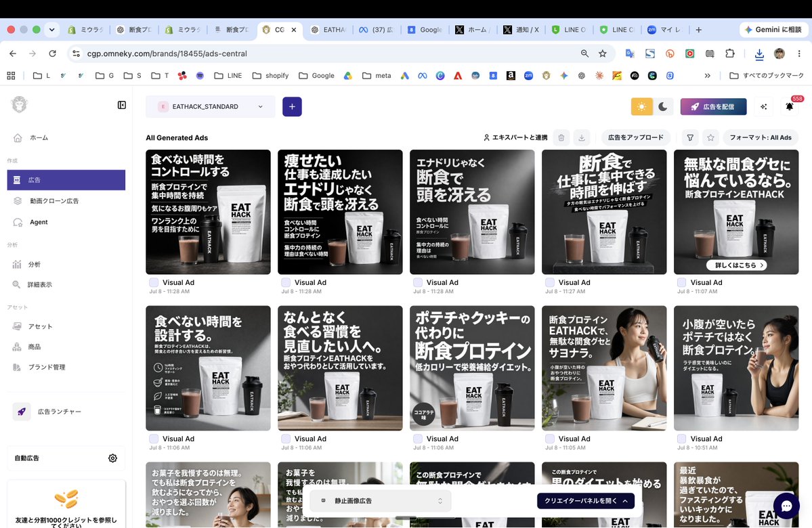The image size is (812, 528).
Task: Open the filter funnel icon
Action: [690, 137]
